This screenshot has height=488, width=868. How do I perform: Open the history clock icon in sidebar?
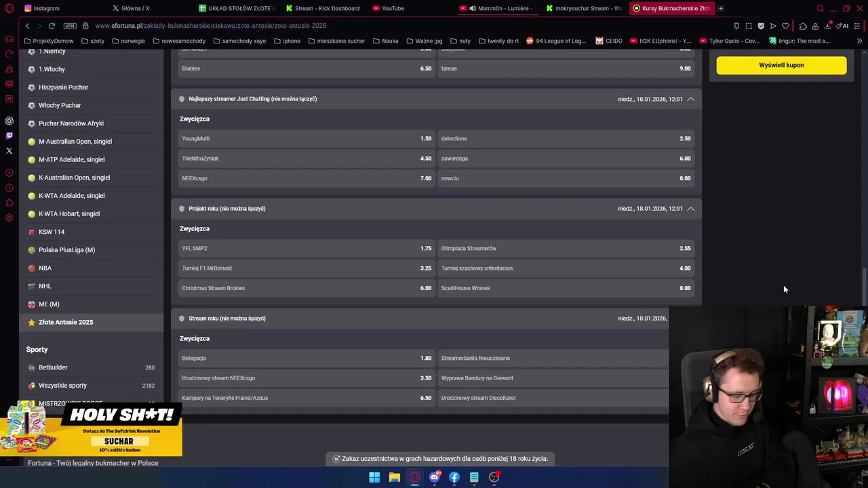pos(9,188)
